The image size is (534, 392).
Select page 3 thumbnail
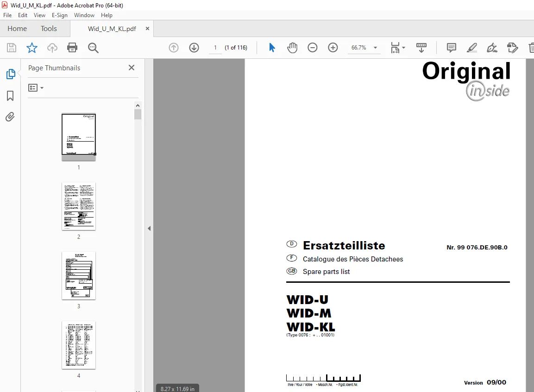click(79, 276)
